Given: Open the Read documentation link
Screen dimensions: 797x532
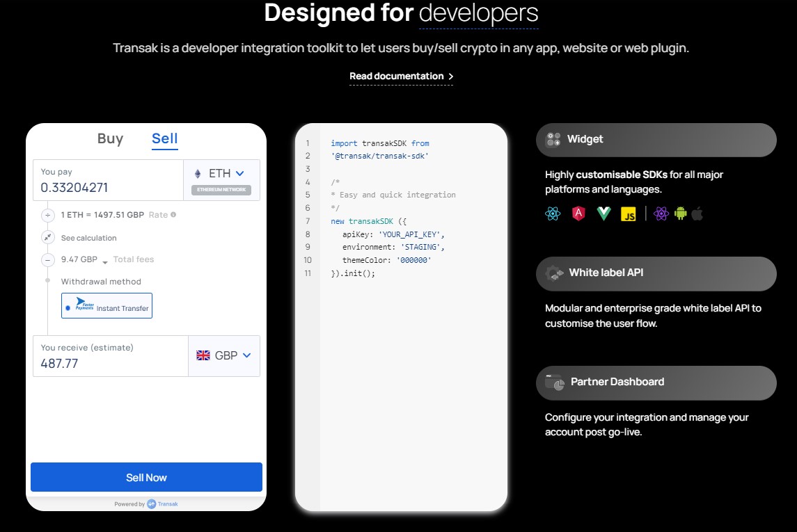Looking at the screenshot, I should point(401,76).
